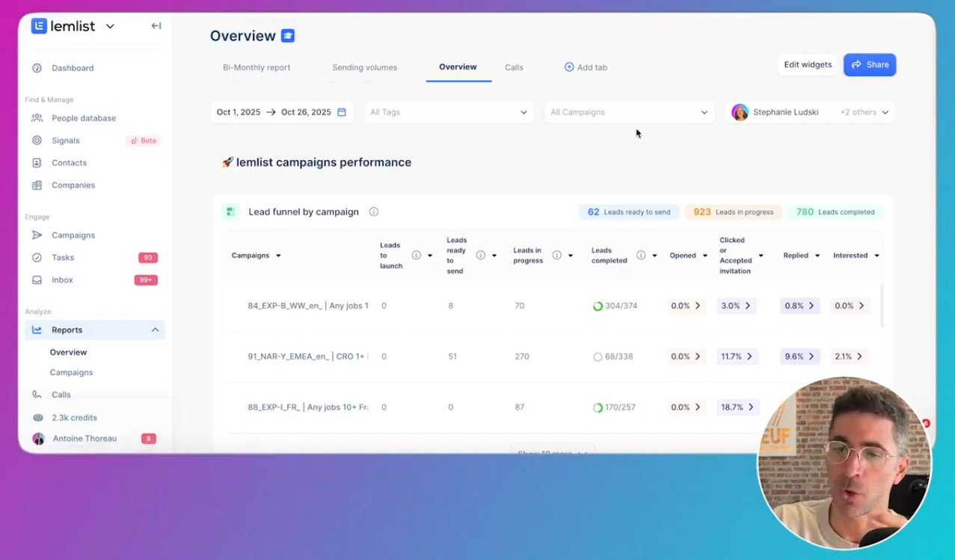
Task: Select Overview under Reports
Action: click(68, 352)
